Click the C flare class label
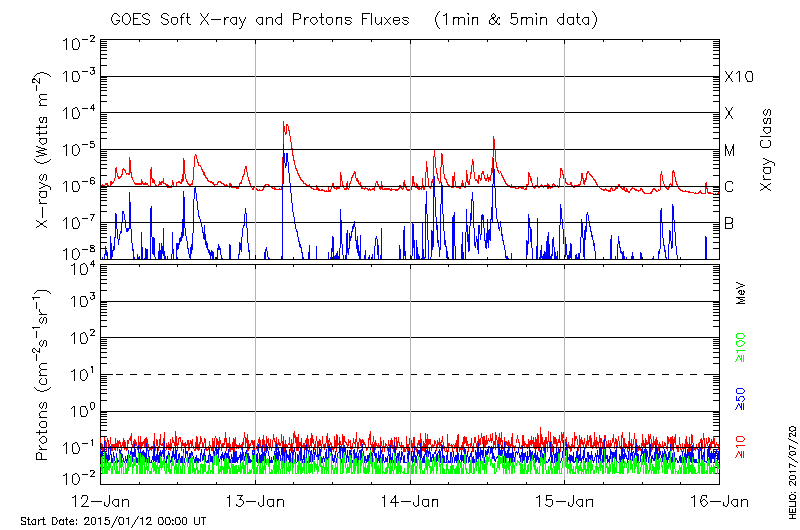800x530 pixels. tap(729, 187)
